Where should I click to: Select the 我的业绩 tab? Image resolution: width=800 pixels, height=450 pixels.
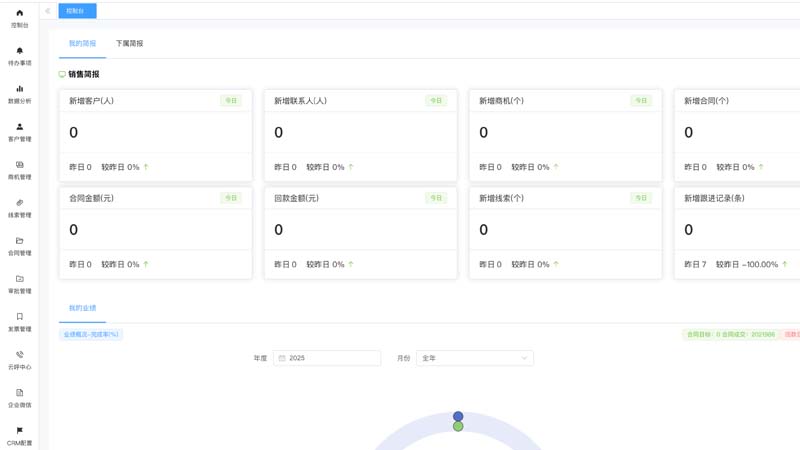(82, 308)
